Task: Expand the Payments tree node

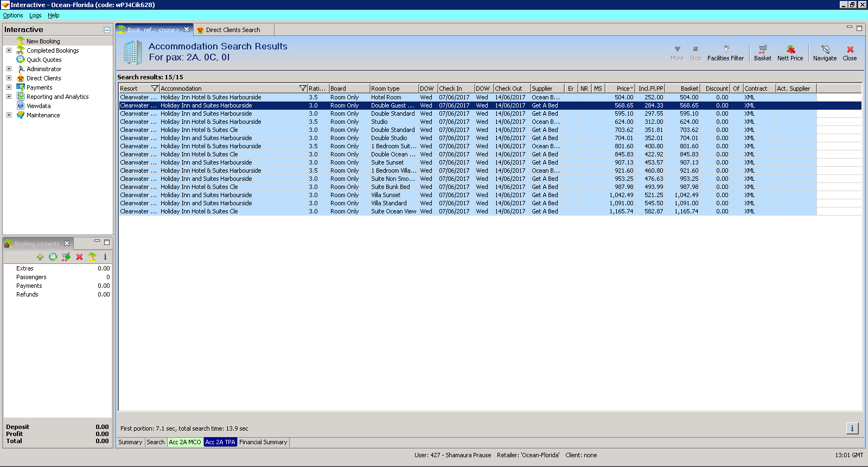Action: (x=9, y=87)
